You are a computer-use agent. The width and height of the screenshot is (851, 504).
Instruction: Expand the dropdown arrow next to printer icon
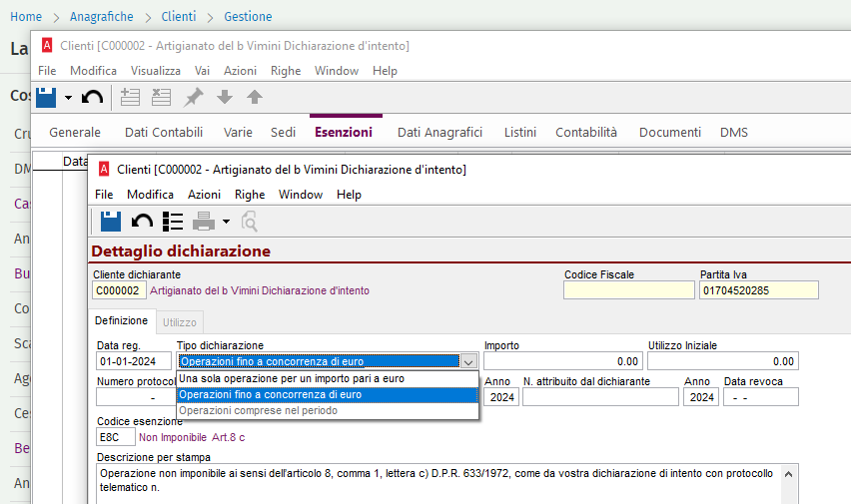[227, 222]
